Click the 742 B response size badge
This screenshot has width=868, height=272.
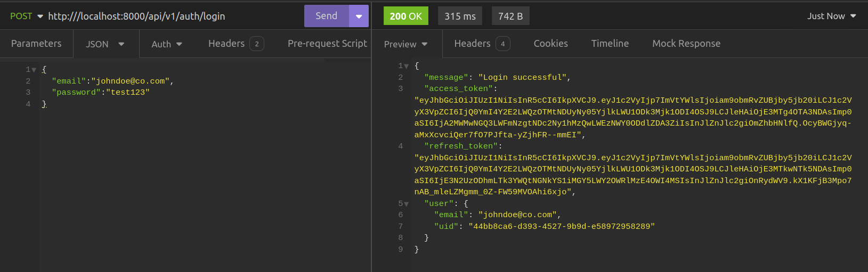(x=510, y=16)
